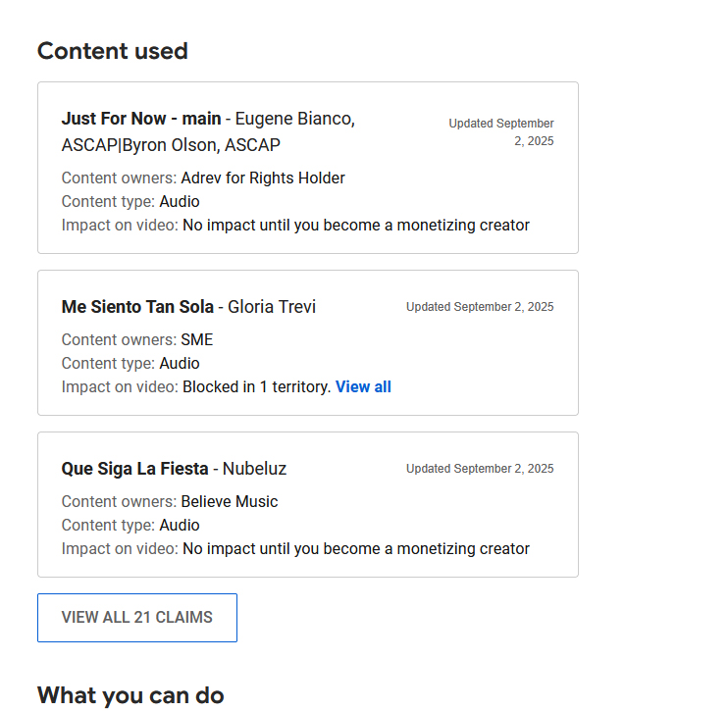Click Adrev for Rights Holder owner text

pyautogui.click(x=263, y=178)
